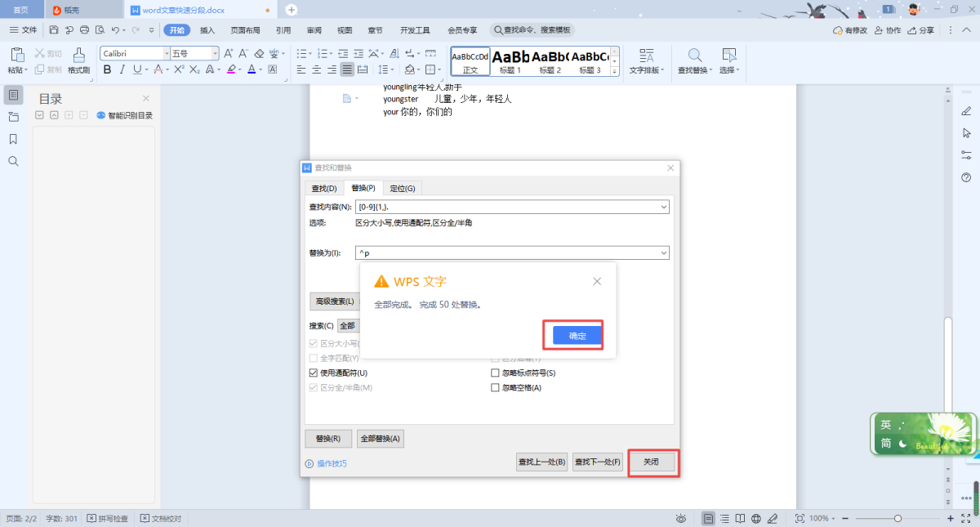Click the blue 确定 button

pyautogui.click(x=577, y=335)
